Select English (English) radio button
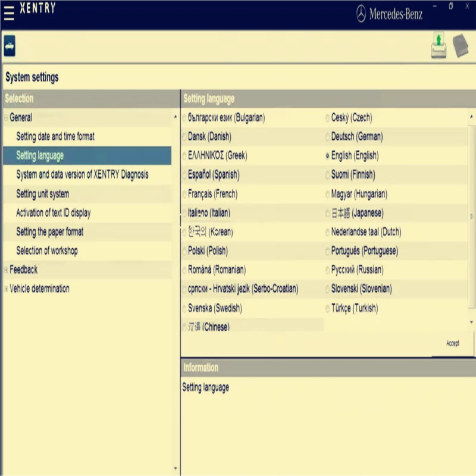 point(328,156)
